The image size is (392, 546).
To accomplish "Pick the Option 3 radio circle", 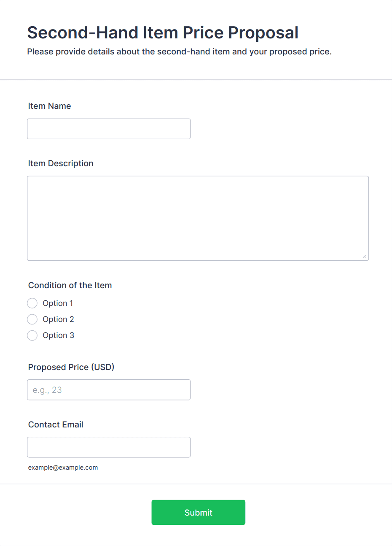I will tap(32, 335).
